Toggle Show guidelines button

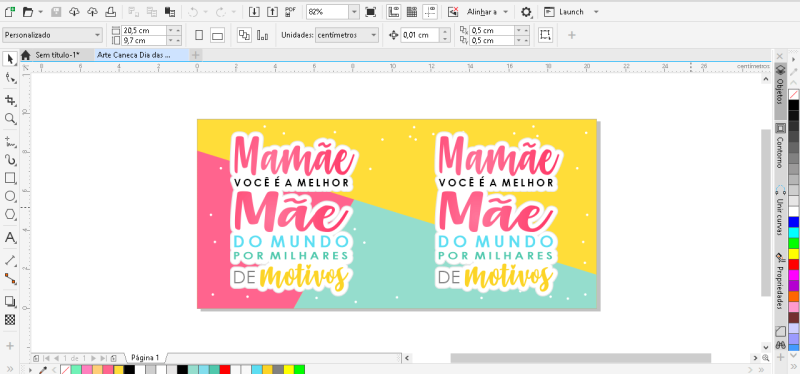(430, 12)
